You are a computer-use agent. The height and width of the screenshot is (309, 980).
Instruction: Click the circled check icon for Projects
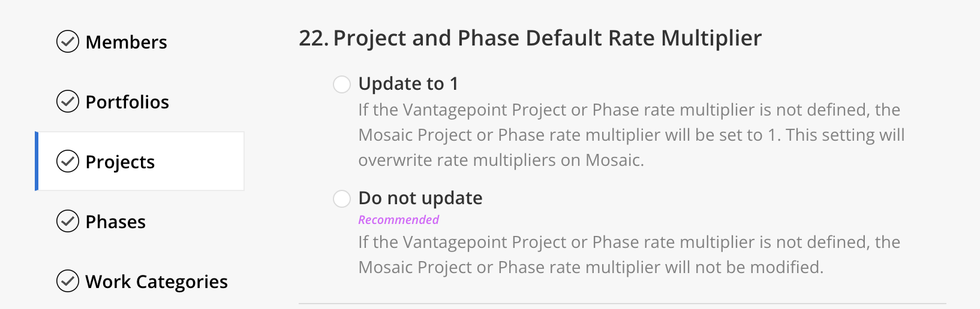tap(68, 162)
